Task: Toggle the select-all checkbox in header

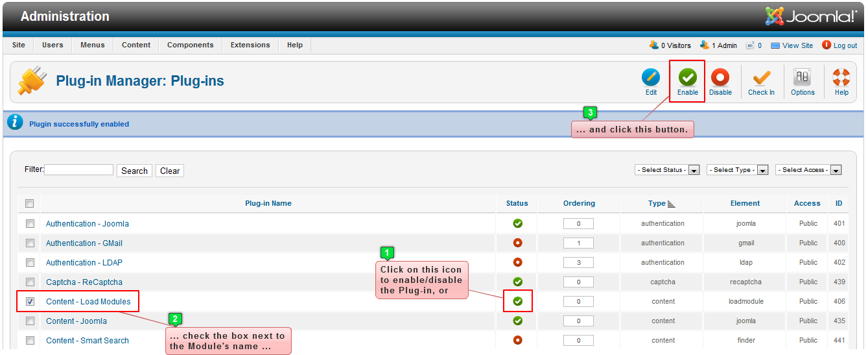Action: click(x=29, y=204)
